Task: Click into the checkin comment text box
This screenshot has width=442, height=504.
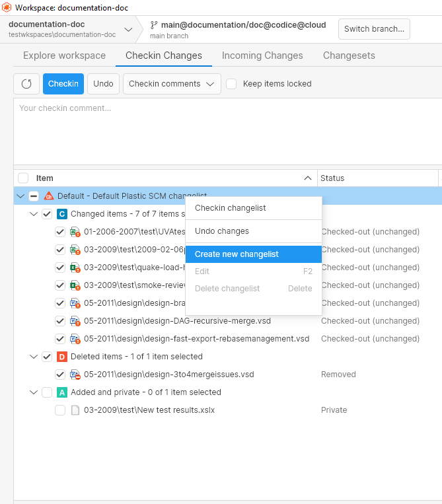Action: 227,132
